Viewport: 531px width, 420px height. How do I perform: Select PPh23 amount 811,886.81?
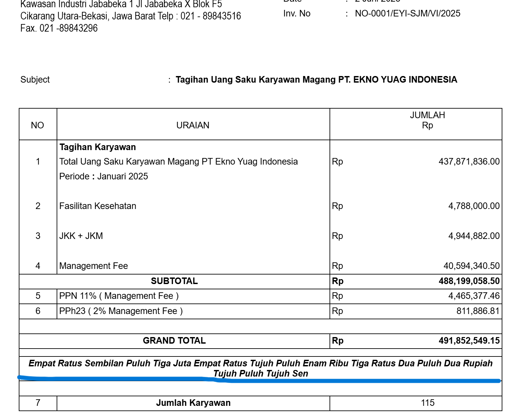click(478, 311)
